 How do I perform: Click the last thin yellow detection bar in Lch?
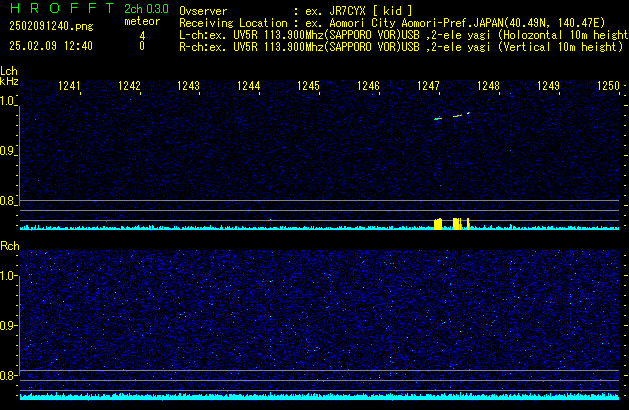click(468, 224)
